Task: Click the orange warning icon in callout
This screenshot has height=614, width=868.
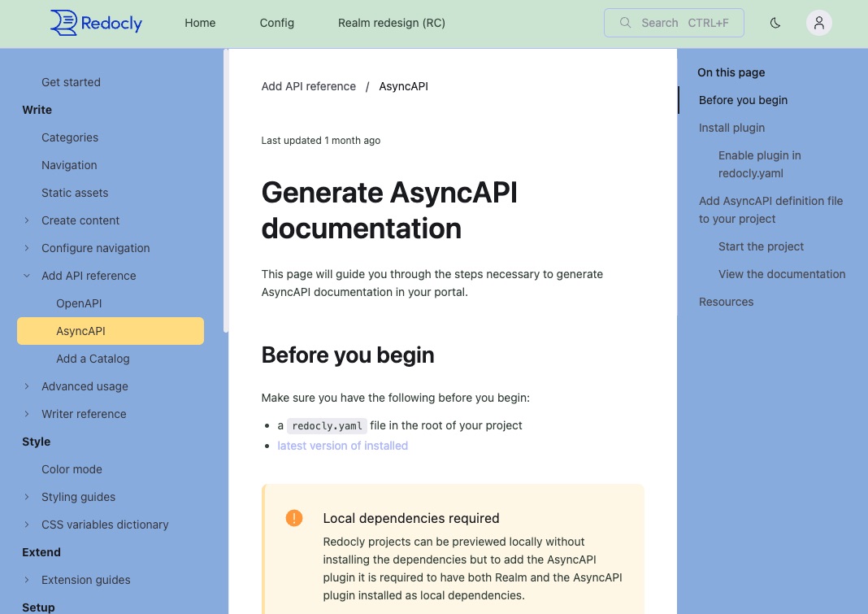Action: tap(294, 518)
